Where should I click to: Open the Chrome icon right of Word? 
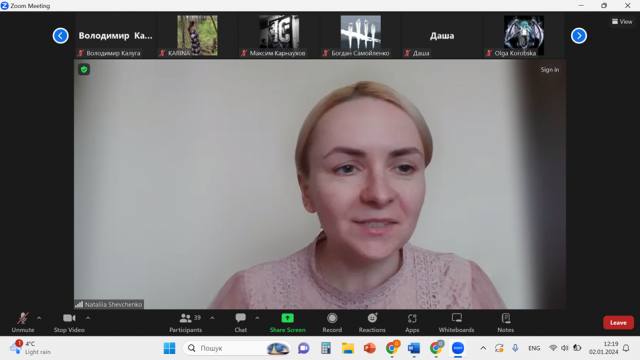click(x=436, y=348)
